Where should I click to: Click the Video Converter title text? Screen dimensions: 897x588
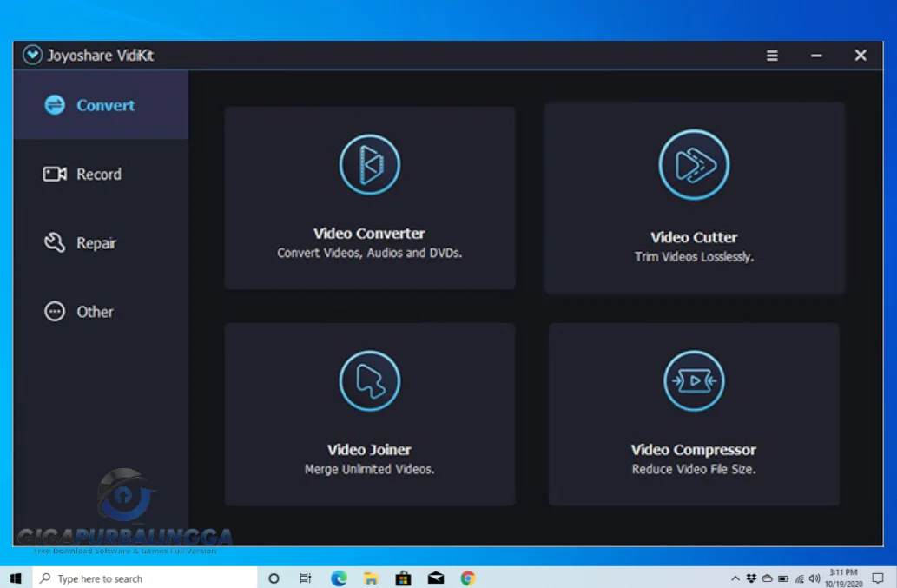pos(370,234)
